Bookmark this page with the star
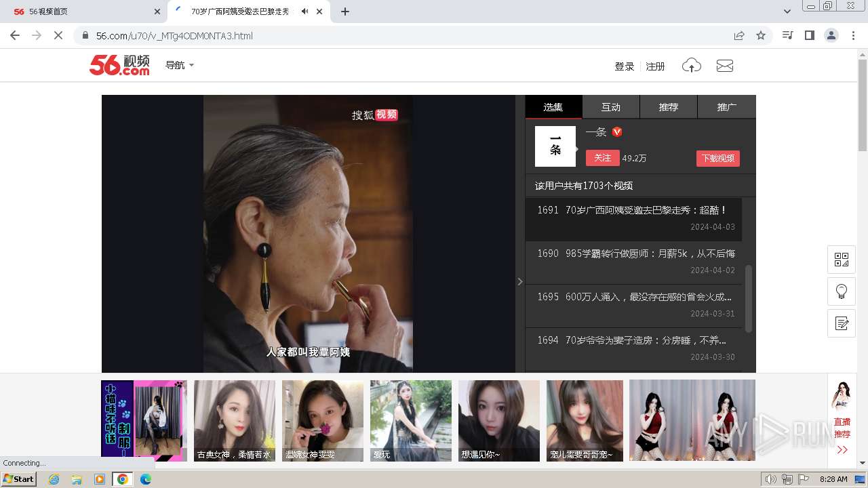868x488 pixels. (761, 35)
